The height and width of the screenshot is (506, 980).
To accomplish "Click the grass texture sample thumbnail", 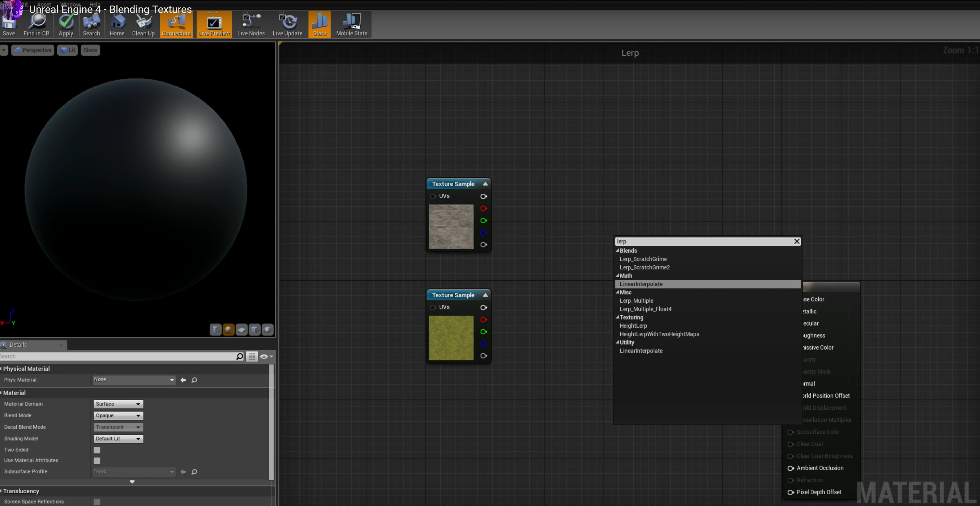I will click(451, 338).
